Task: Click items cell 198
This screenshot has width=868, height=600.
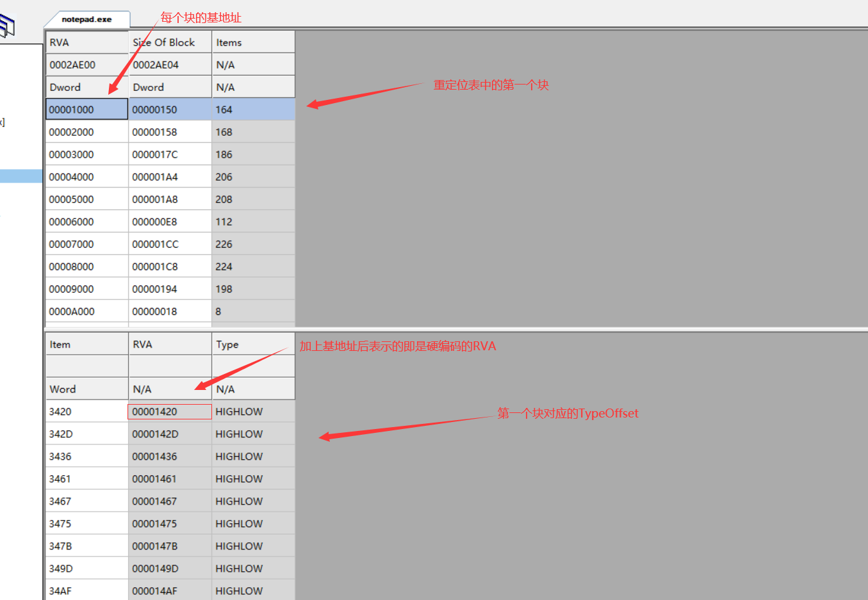Action: click(x=254, y=289)
